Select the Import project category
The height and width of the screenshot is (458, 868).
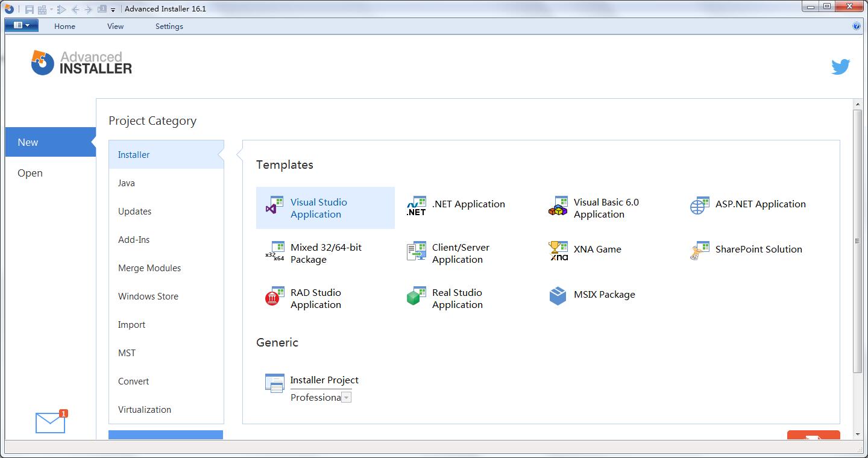coord(166,325)
